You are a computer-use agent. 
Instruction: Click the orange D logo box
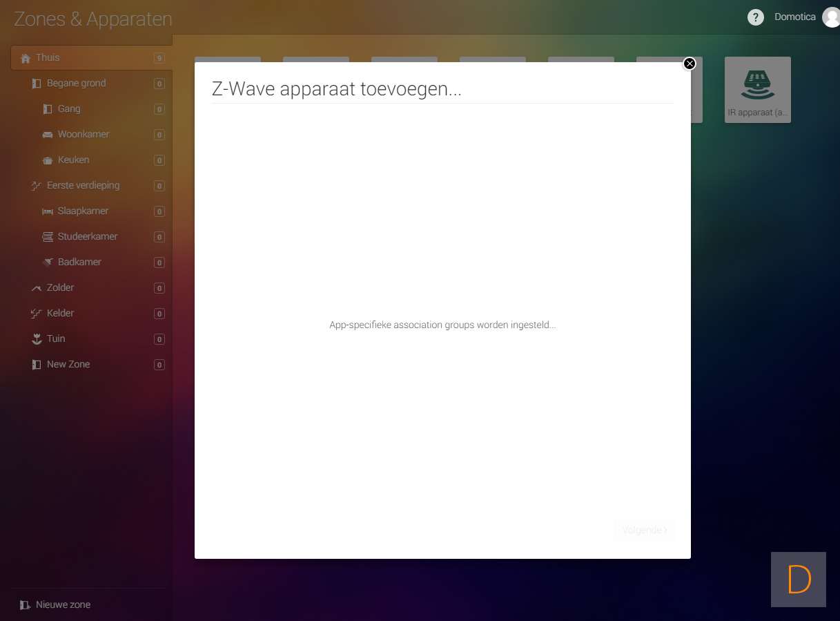tap(799, 580)
